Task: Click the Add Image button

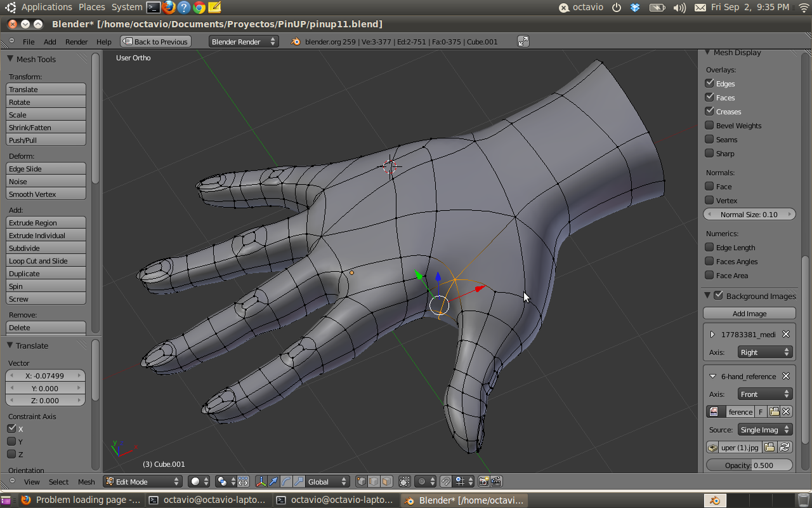Action: click(x=749, y=313)
